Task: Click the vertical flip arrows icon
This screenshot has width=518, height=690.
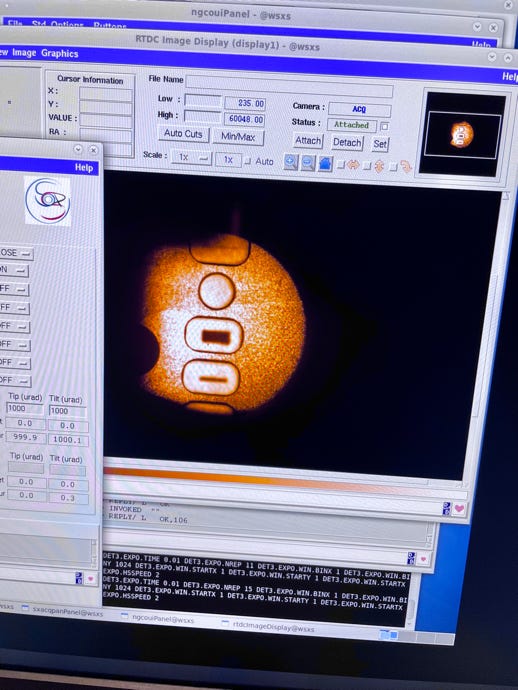Action: (379, 166)
